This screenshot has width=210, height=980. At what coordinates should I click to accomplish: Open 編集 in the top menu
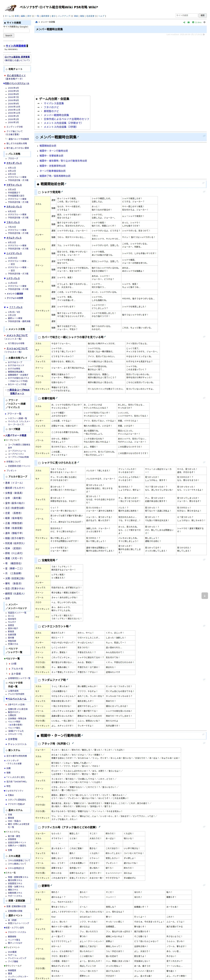pyautogui.click(x=23, y=16)
